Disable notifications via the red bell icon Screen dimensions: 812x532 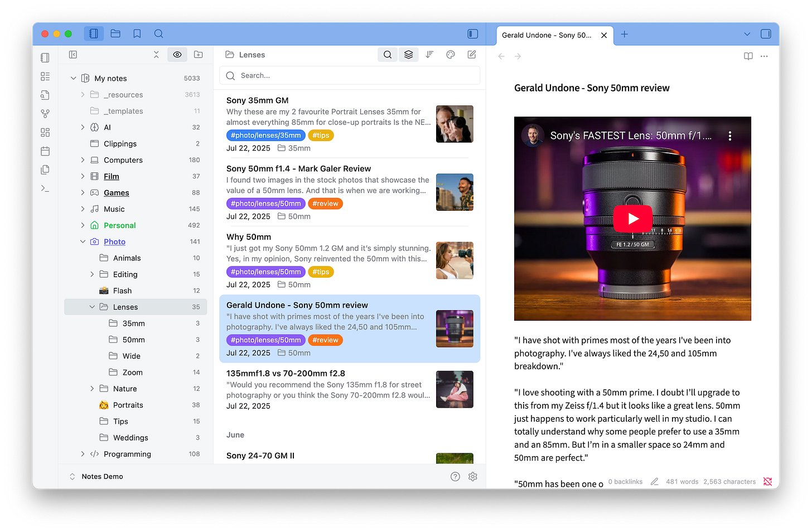(768, 481)
